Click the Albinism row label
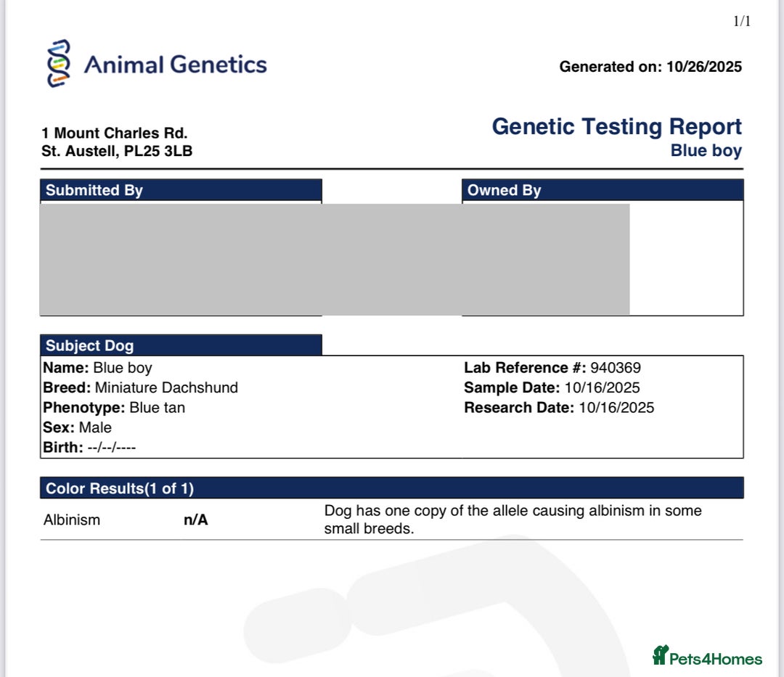784x677 pixels. click(72, 520)
